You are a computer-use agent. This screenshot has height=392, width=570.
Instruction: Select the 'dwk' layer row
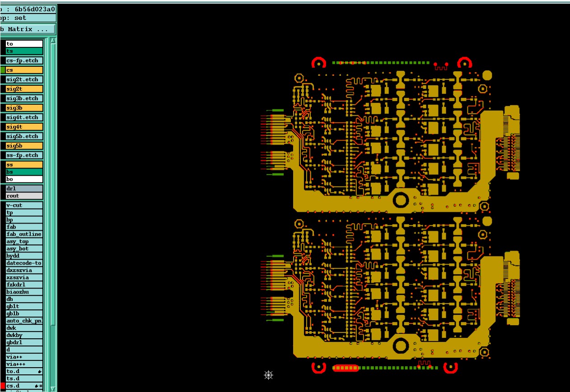coord(24,328)
